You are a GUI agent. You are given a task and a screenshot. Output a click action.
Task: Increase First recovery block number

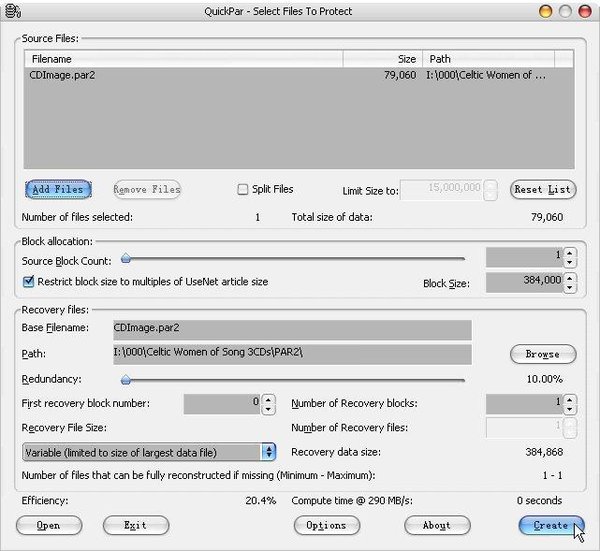click(x=268, y=400)
